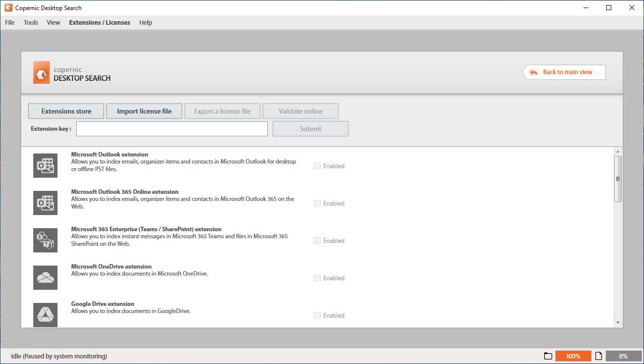Toggle Enabled checkbox for Microsoft Outlook extension
644x364 pixels.
click(317, 166)
